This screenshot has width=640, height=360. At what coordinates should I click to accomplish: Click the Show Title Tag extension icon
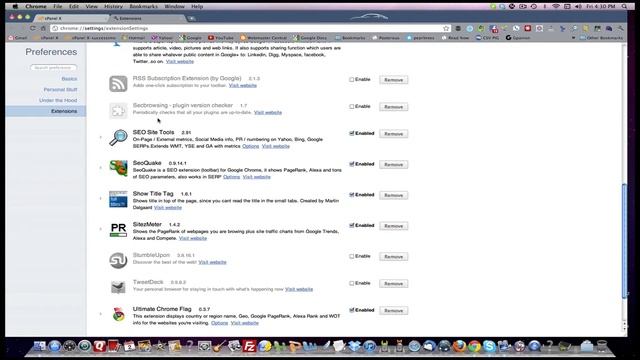coord(118,199)
